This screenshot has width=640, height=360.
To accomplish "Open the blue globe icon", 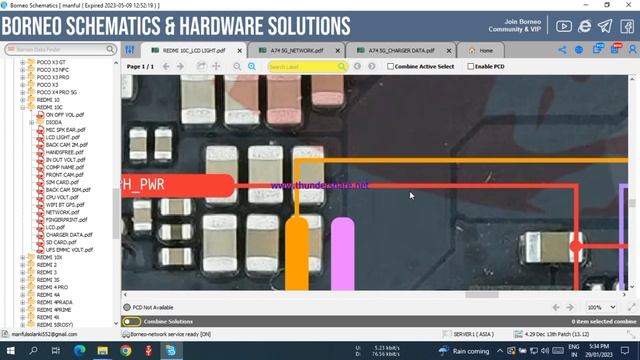I will [x=579, y=50].
